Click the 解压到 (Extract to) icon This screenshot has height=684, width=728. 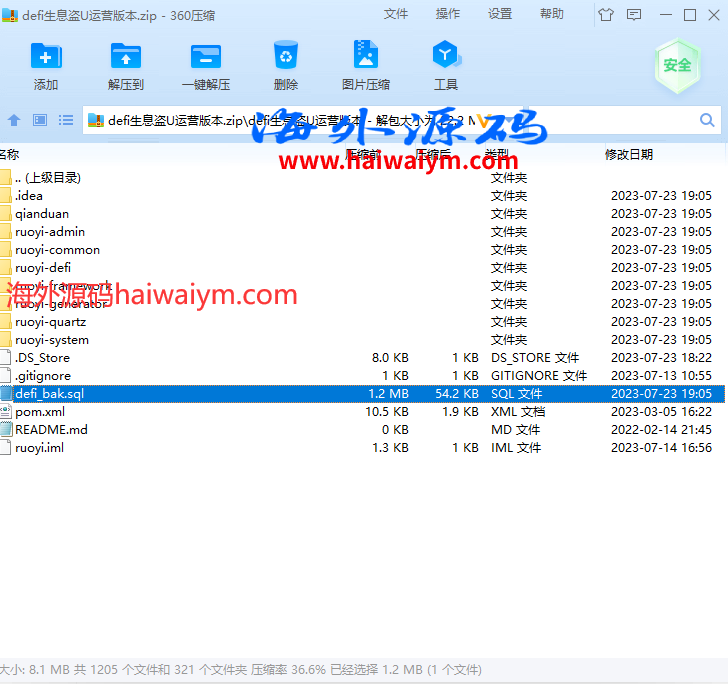[x=126, y=66]
